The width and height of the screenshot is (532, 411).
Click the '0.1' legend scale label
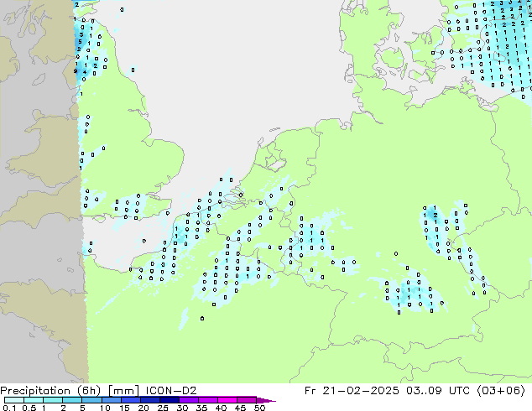[8, 408]
